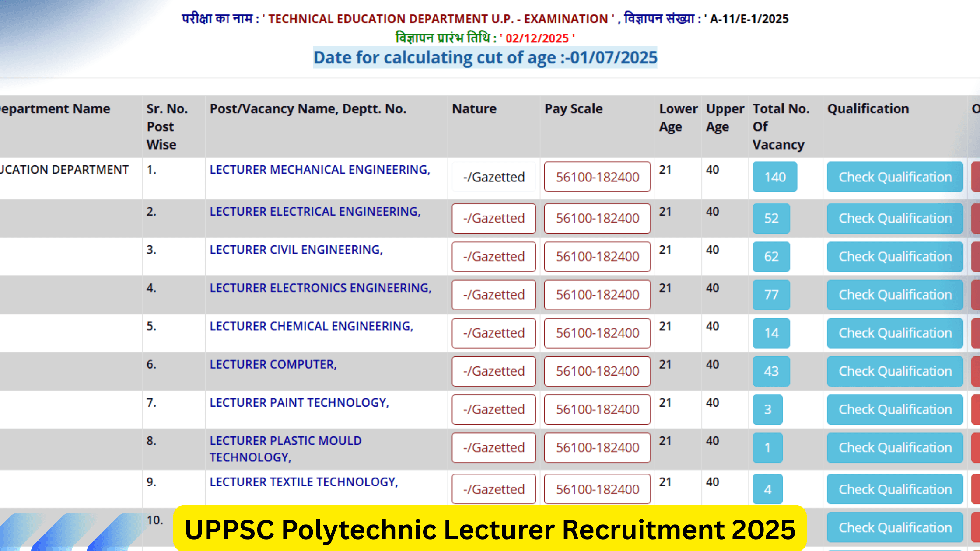Select the cut-off age date highlighted text
This screenshot has height=551, width=980.
(x=485, y=57)
